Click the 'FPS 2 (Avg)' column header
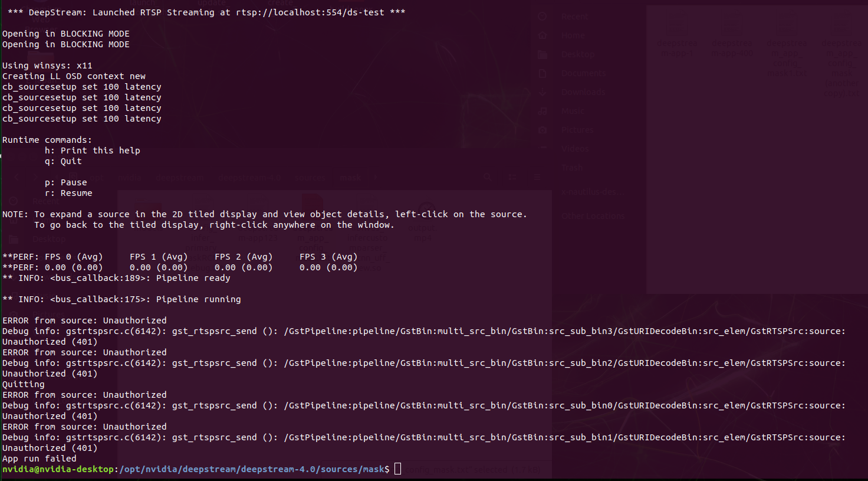Image resolution: width=868 pixels, height=481 pixels. point(244,257)
